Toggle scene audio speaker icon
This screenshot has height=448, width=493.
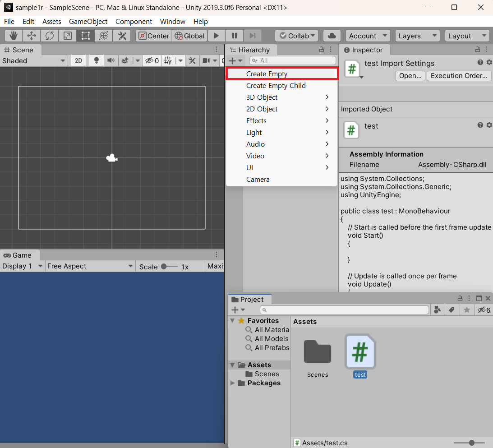pos(111,60)
